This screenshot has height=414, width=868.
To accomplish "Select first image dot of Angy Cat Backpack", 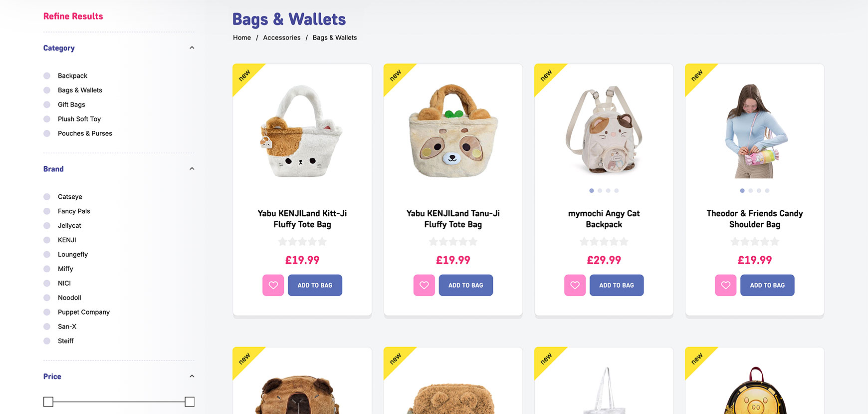I will tap(592, 191).
